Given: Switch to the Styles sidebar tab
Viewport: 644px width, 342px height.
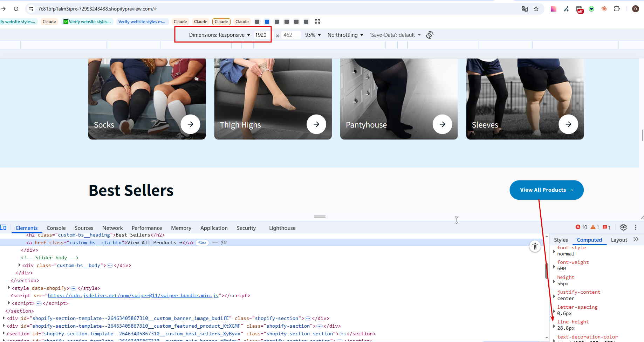Looking at the screenshot, I should coord(561,240).
